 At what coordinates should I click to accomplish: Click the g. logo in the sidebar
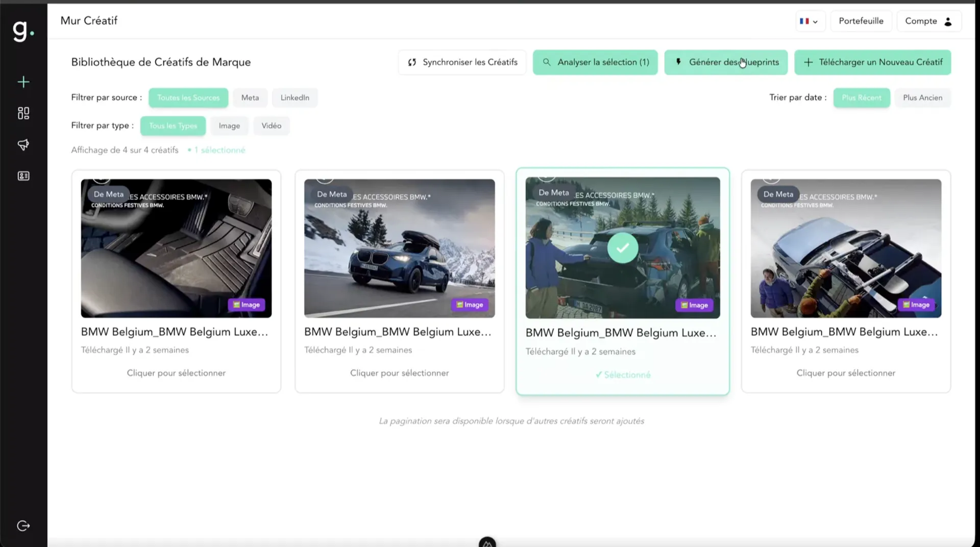tap(23, 31)
